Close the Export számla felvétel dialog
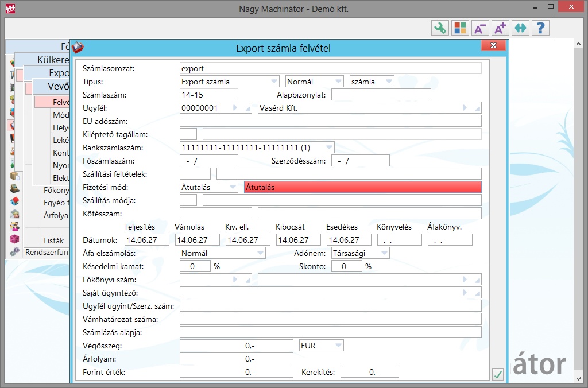Viewport: 588px width, 388px height. tap(493, 46)
